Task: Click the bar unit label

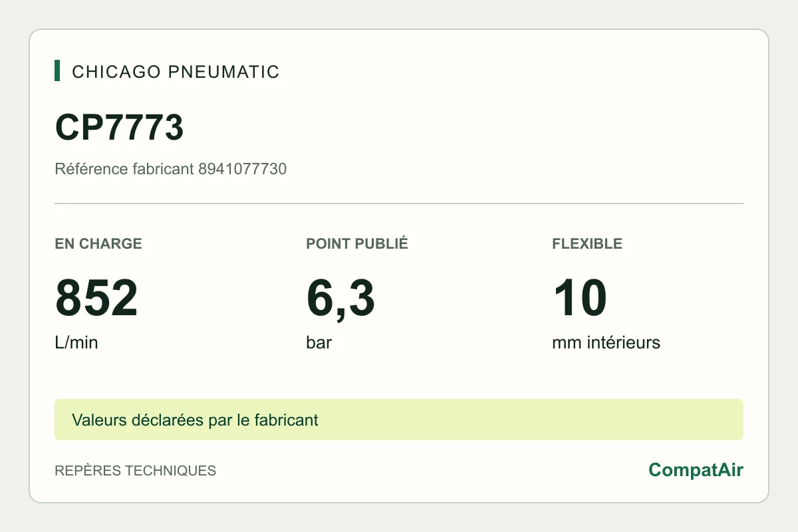Action: tap(319, 343)
